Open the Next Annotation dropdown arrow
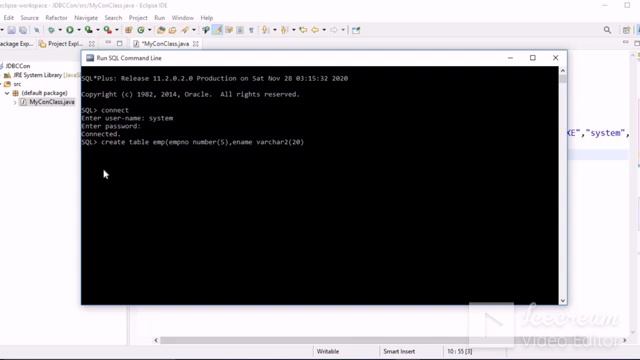 274,30
